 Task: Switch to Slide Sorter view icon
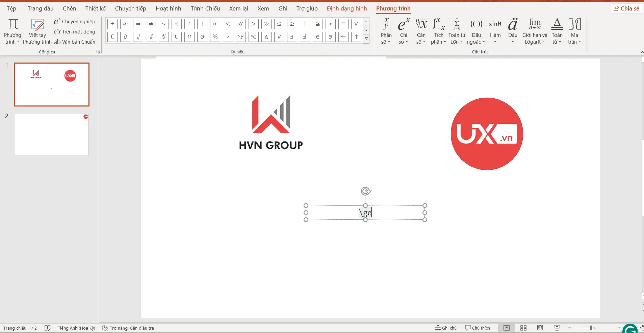[523, 328]
